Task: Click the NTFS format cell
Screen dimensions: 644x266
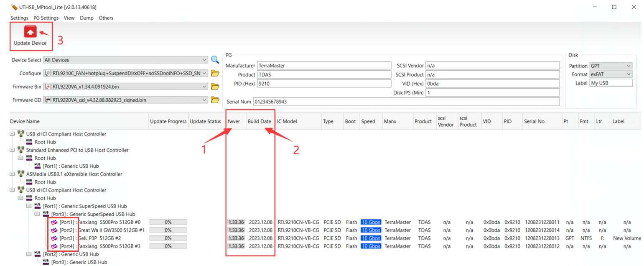Action: pos(586,238)
